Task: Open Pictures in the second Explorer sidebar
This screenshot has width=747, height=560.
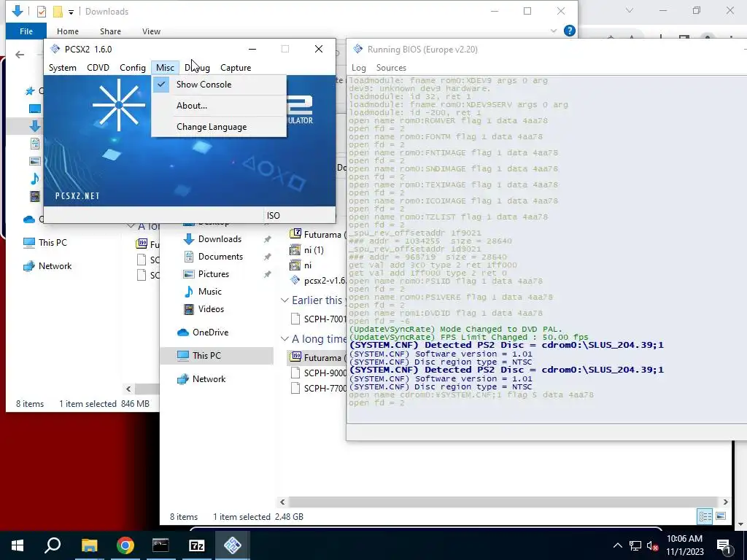Action: coord(214,274)
